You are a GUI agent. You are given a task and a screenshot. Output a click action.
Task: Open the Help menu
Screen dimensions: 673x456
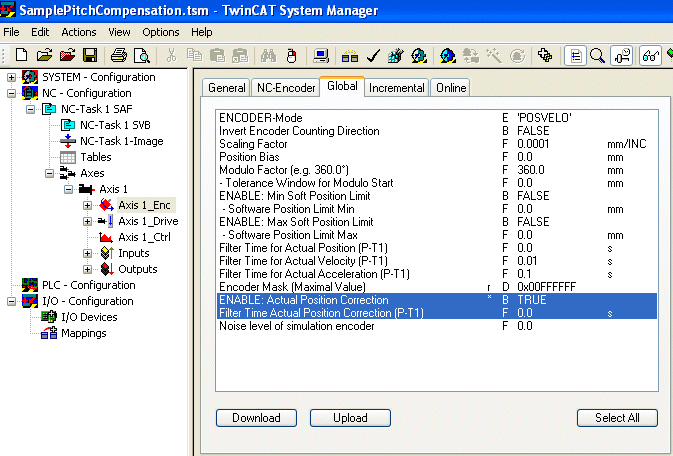[x=202, y=32]
